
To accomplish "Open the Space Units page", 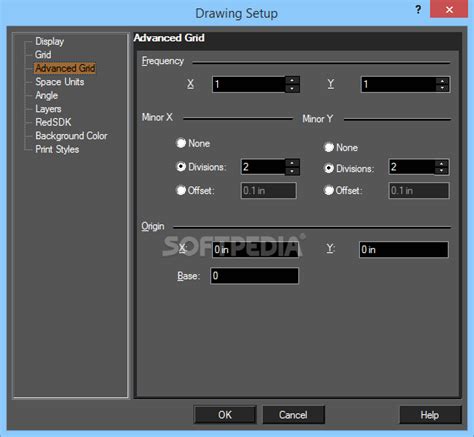I will pos(60,82).
